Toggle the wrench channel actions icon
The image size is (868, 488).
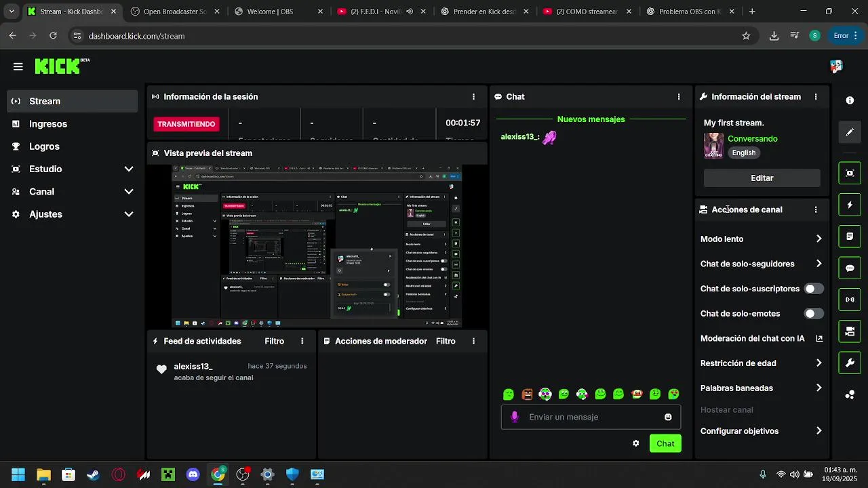pyautogui.click(x=850, y=363)
